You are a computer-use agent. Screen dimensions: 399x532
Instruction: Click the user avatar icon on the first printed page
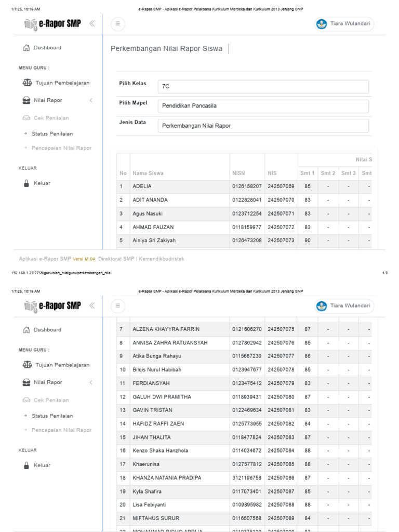coord(322,24)
